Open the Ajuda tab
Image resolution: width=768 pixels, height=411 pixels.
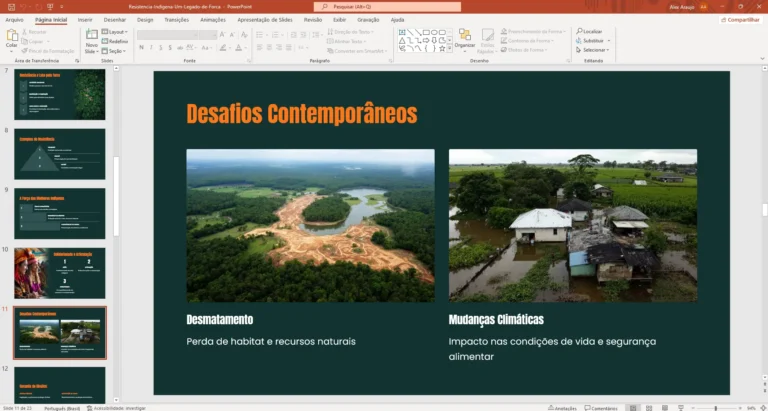coord(397,20)
